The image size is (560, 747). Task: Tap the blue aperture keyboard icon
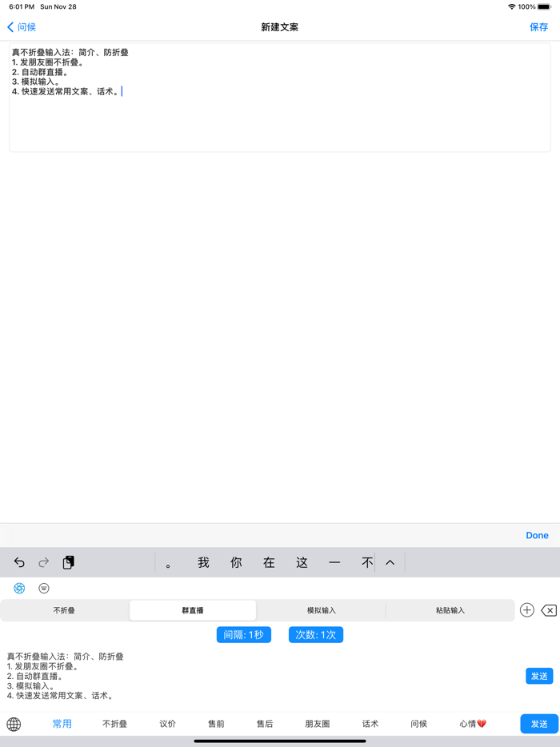pos(19,589)
